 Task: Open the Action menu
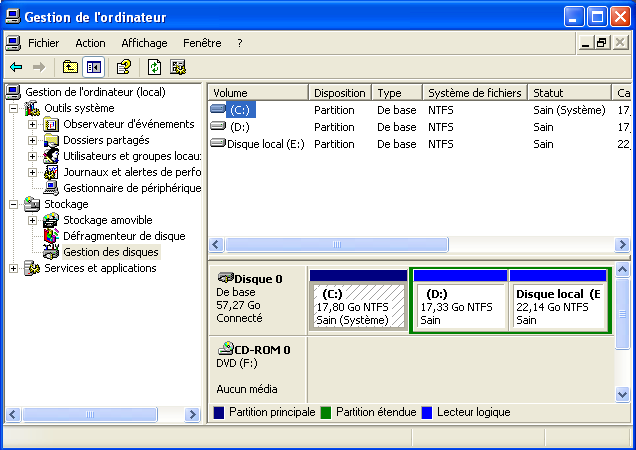(90, 43)
